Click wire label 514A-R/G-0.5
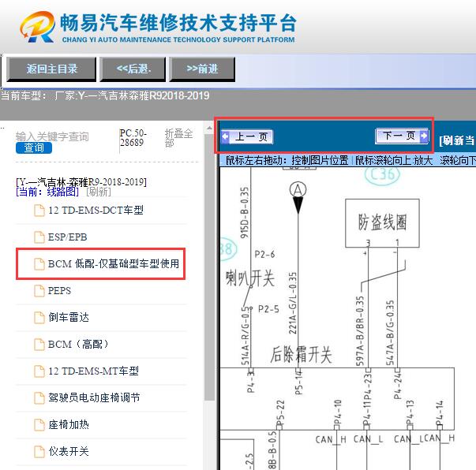476x470 pixels. [x=245, y=336]
